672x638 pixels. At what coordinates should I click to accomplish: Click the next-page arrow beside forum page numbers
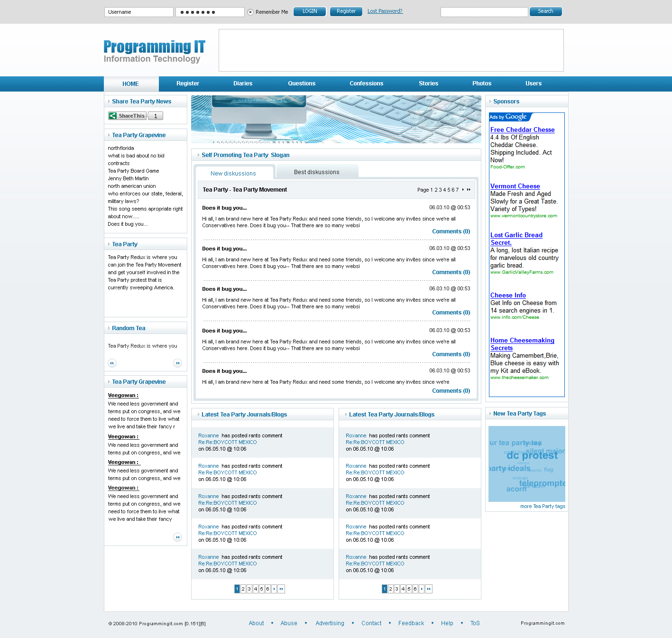point(463,189)
